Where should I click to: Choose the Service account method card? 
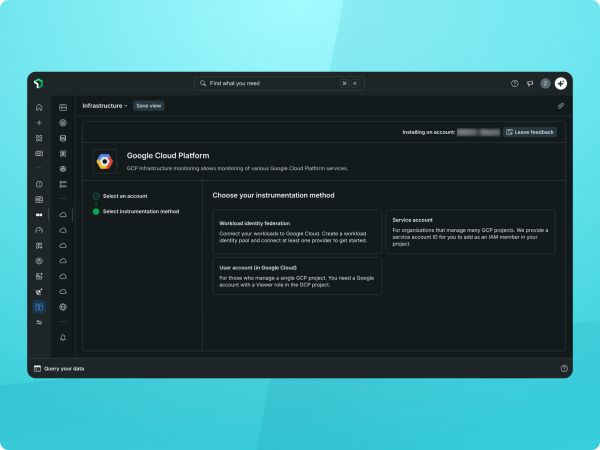coord(470,232)
